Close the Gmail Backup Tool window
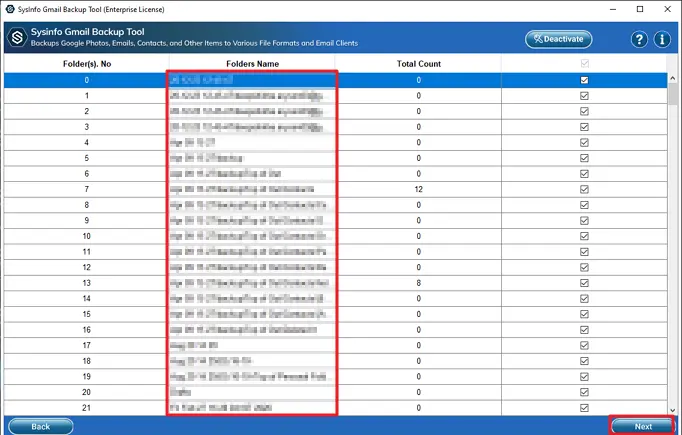The height and width of the screenshot is (435, 682). tap(667, 9)
